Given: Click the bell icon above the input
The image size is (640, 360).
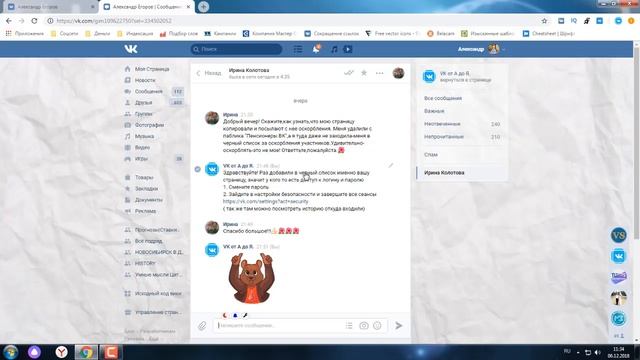Looking at the screenshot, I should (x=235, y=315).
